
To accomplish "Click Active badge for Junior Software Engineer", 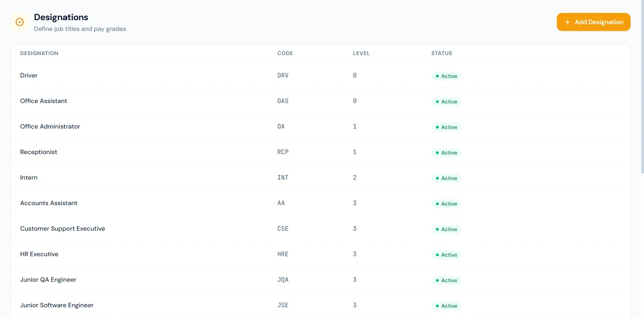I will (446, 306).
